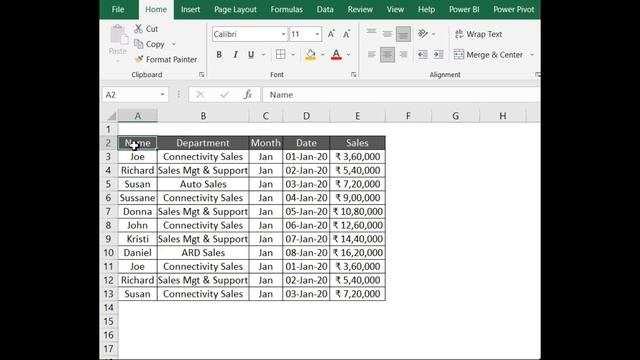The image size is (640, 360).
Task: Cut the selection with scissors icon
Action: coord(139,29)
